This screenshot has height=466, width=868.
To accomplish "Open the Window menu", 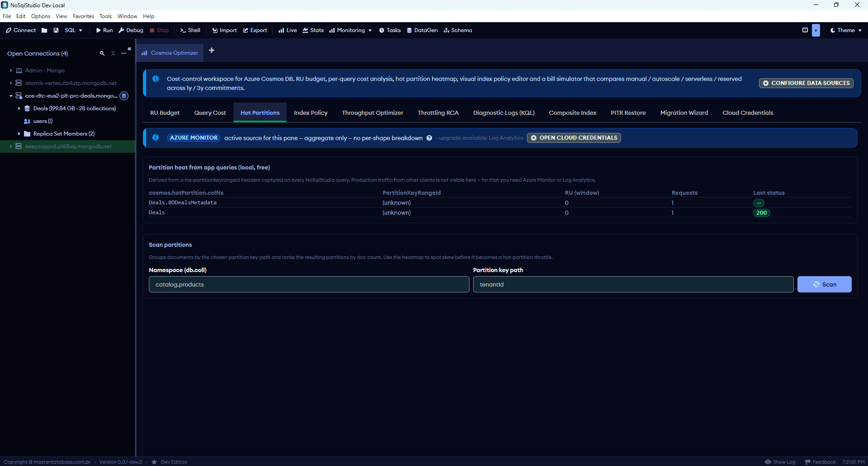I will (127, 16).
